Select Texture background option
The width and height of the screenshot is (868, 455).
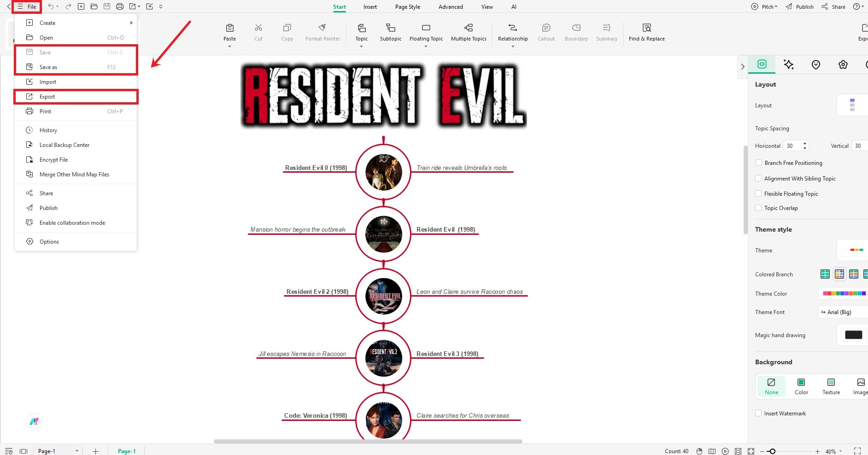coord(831,386)
